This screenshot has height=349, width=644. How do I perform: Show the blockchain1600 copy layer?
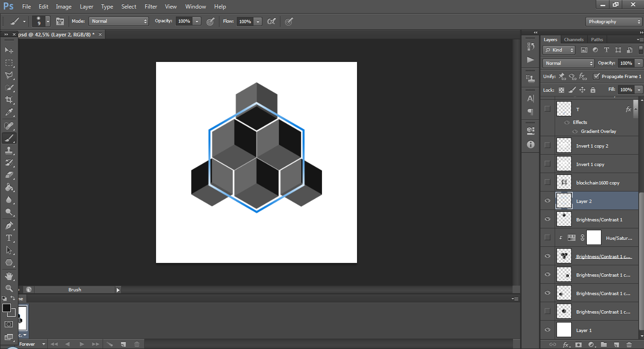point(548,182)
